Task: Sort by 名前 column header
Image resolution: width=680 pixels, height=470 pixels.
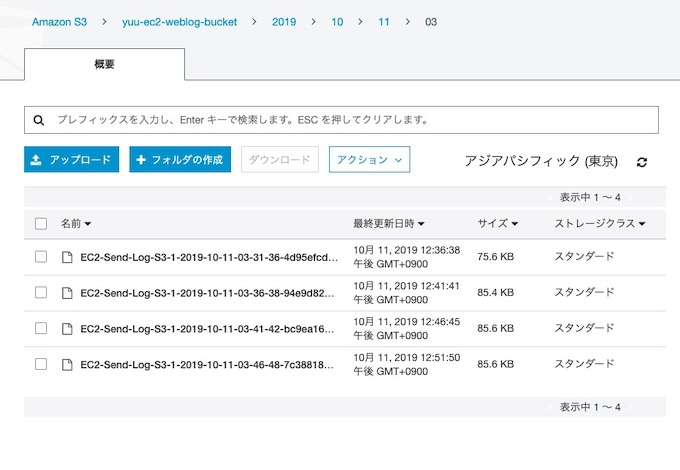Action: tap(75, 224)
